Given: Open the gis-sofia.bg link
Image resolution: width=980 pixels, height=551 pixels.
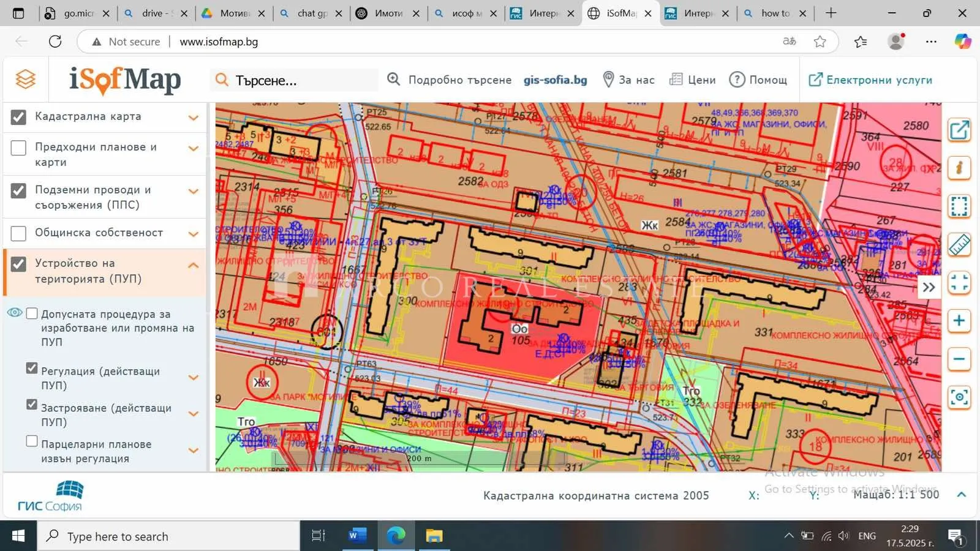Looking at the screenshot, I should coord(555,80).
